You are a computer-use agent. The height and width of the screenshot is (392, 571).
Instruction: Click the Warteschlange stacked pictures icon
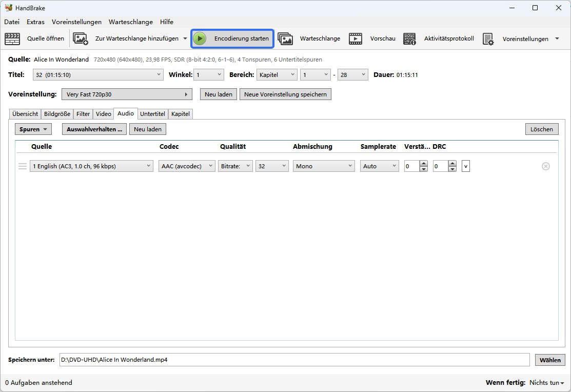(x=285, y=38)
